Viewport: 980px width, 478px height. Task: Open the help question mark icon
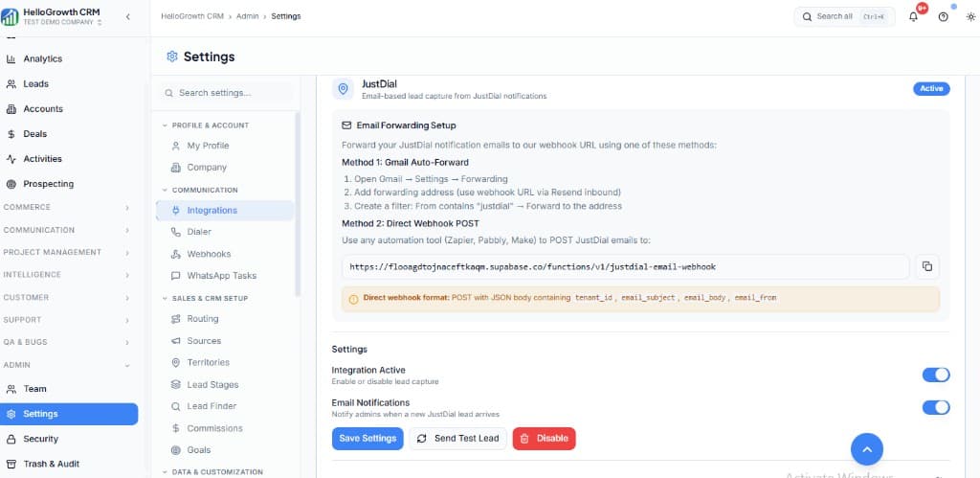[943, 17]
